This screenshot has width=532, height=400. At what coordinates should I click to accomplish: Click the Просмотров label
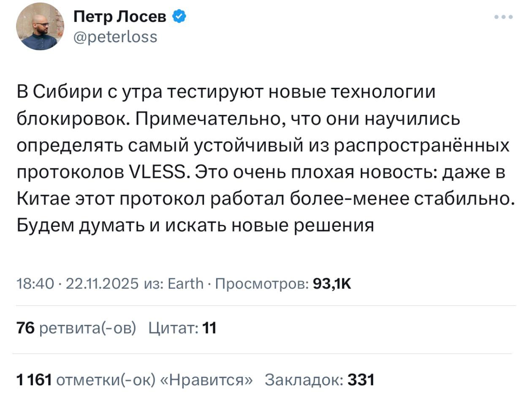point(262,283)
